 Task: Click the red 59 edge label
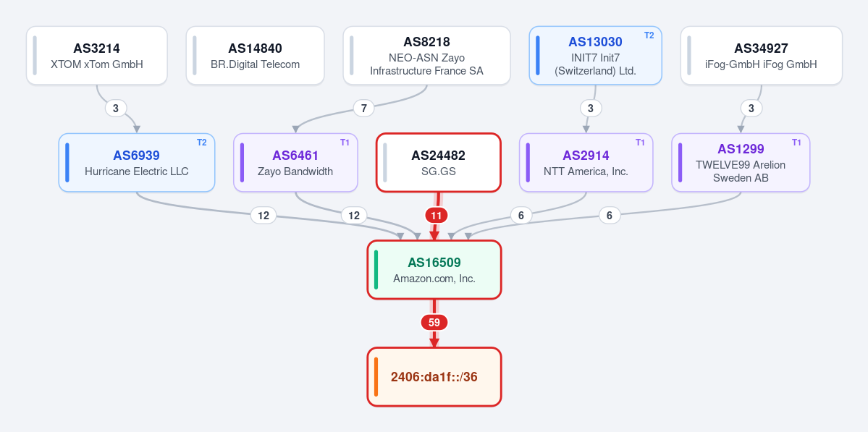[434, 323]
